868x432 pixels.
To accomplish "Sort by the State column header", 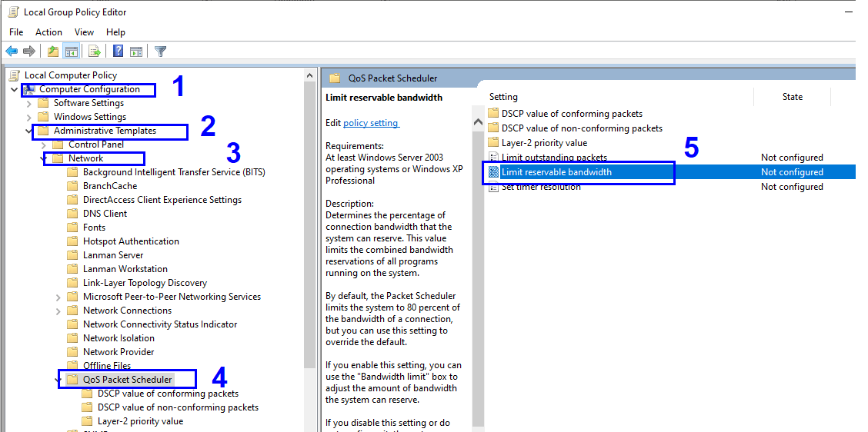I will tap(792, 97).
